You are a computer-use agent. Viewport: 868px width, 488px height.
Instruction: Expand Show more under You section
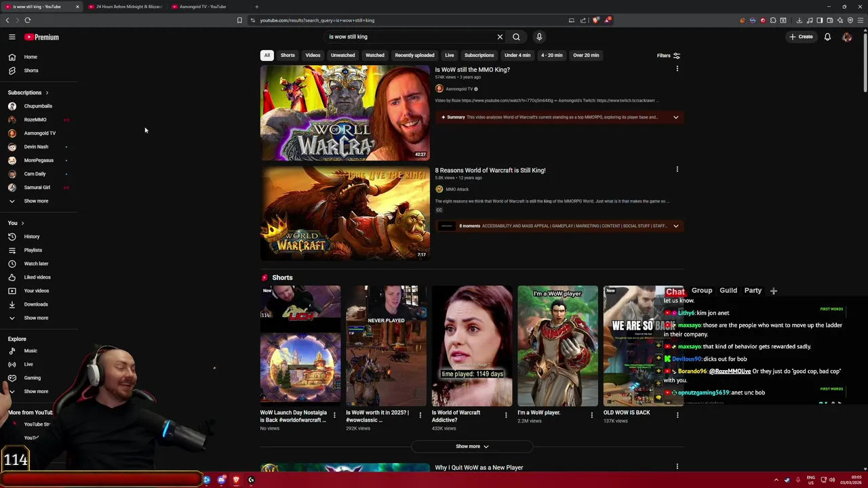tap(36, 318)
